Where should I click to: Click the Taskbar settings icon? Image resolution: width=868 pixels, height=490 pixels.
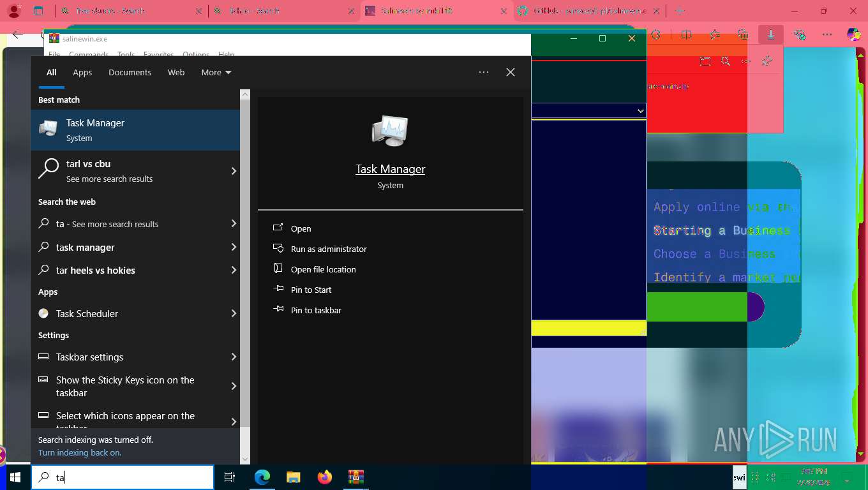click(43, 357)
